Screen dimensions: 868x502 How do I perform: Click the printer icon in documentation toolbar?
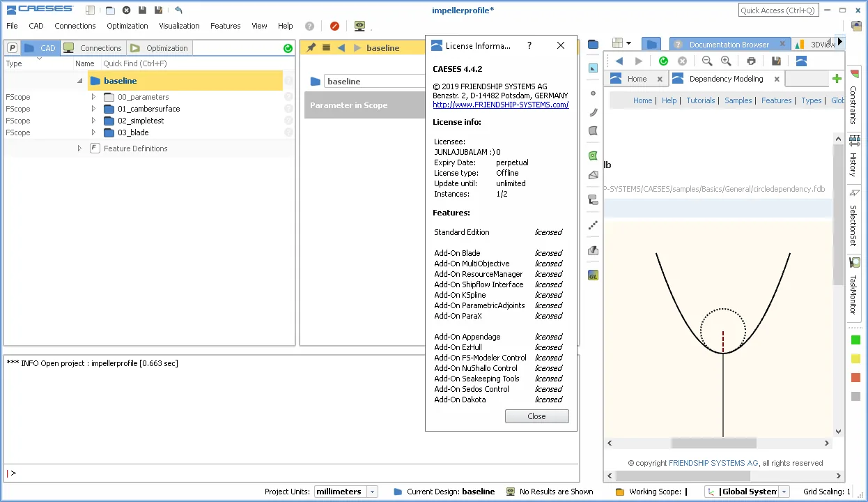click(x=751, y=61)
